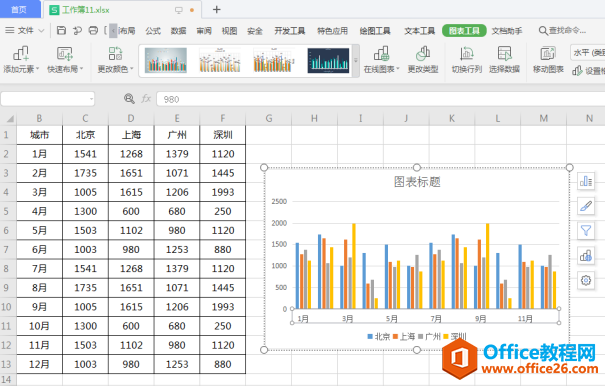This screenshot has width=605, height=386.
Task: Open Special Features (特色应用) tab
Action: click(x=332, y=31)
